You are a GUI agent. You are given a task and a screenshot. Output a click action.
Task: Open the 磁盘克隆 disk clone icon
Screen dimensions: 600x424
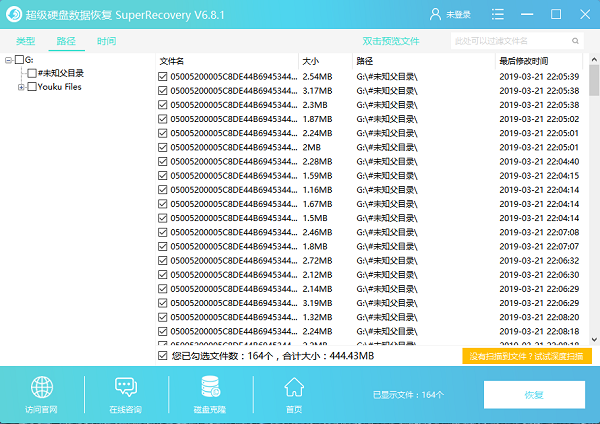pos(210,387)
